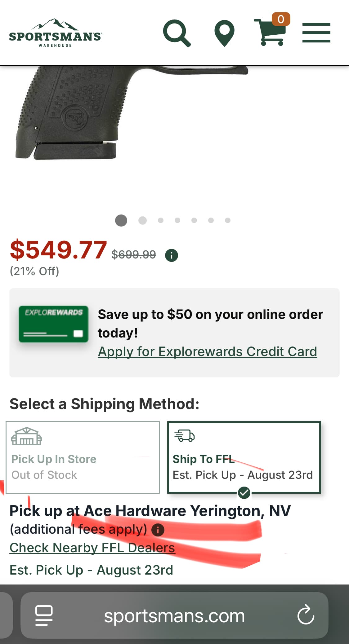
Task: Go to Sportsman's Warehouse home logo
Action: click(x=55, y=33)
